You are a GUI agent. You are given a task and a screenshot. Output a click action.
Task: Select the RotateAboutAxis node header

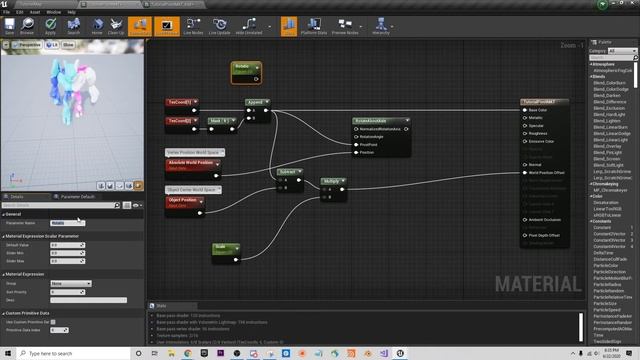(x=381, y=121)
